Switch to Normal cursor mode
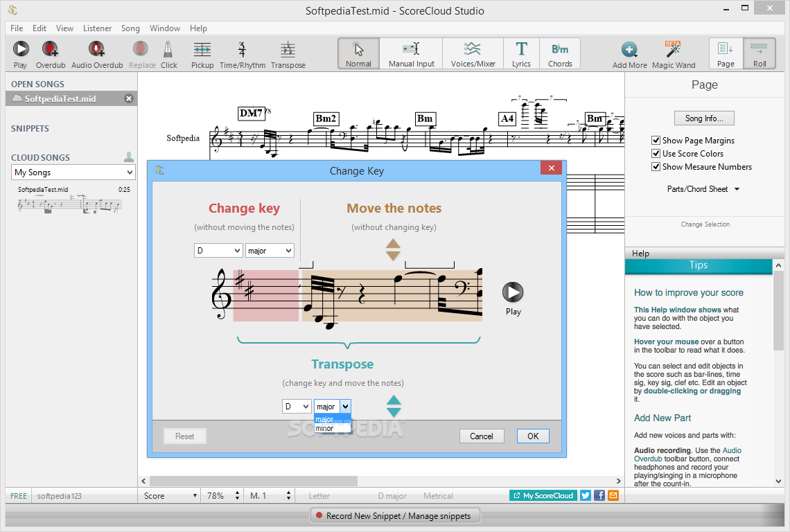 (x=358, y=53)
